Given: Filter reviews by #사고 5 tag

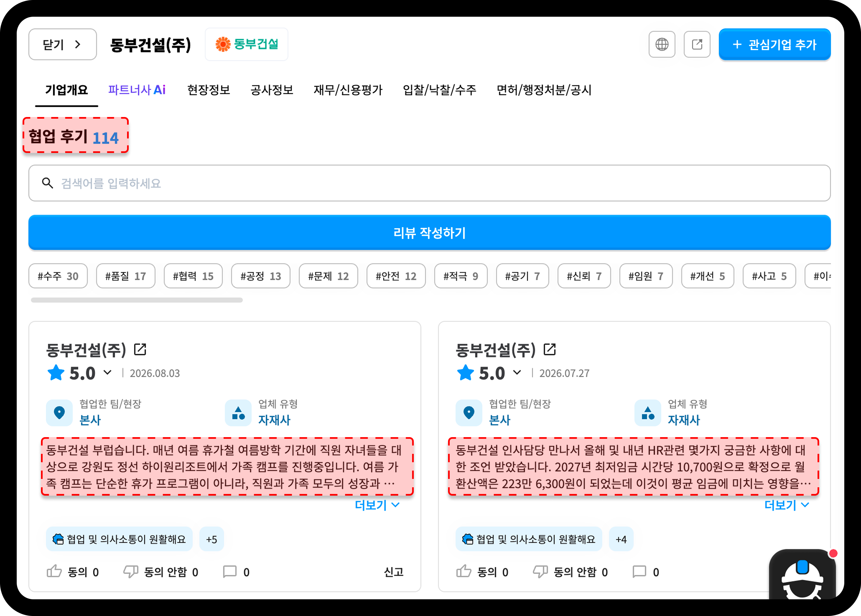Looking at the screenshot, I should [x=769, y=276].
